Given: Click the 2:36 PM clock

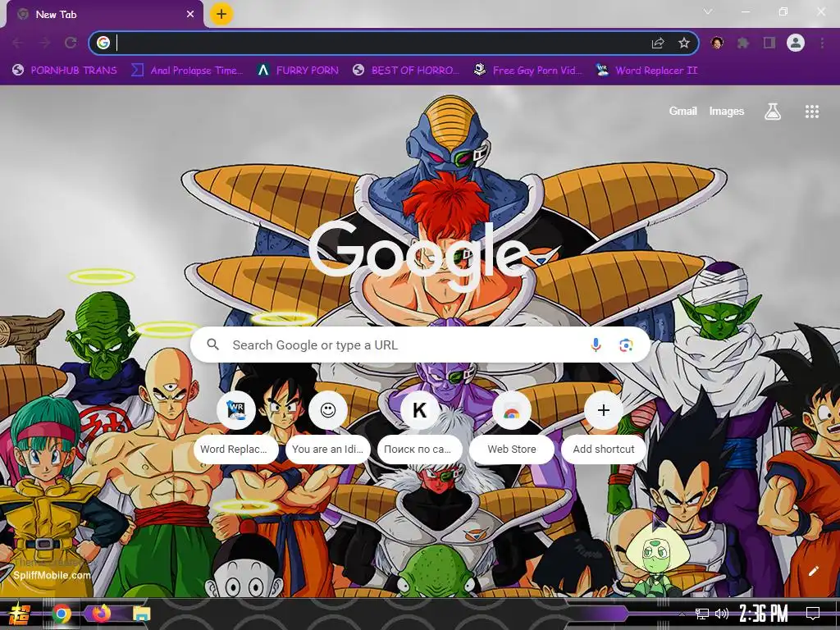Looking at the screenshot, I should click(x=764, y=613).
